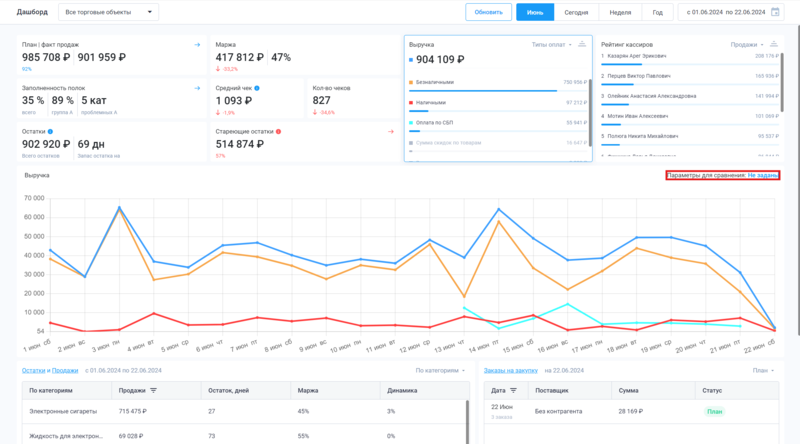This screenshot has height=444, width=800.
Task: Click info icon next to Средний чек
Action: pyautogui.click(x=257, y=88)
